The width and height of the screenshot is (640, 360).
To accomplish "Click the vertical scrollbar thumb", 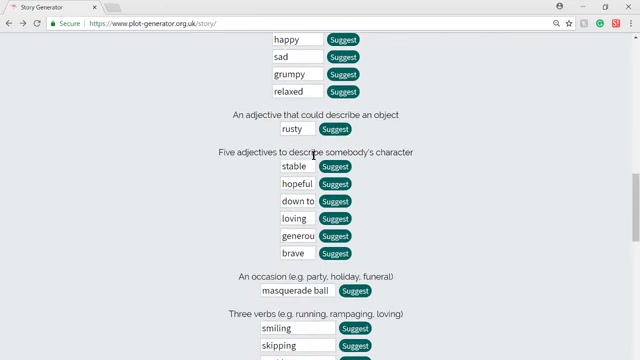I will point(636,207).
